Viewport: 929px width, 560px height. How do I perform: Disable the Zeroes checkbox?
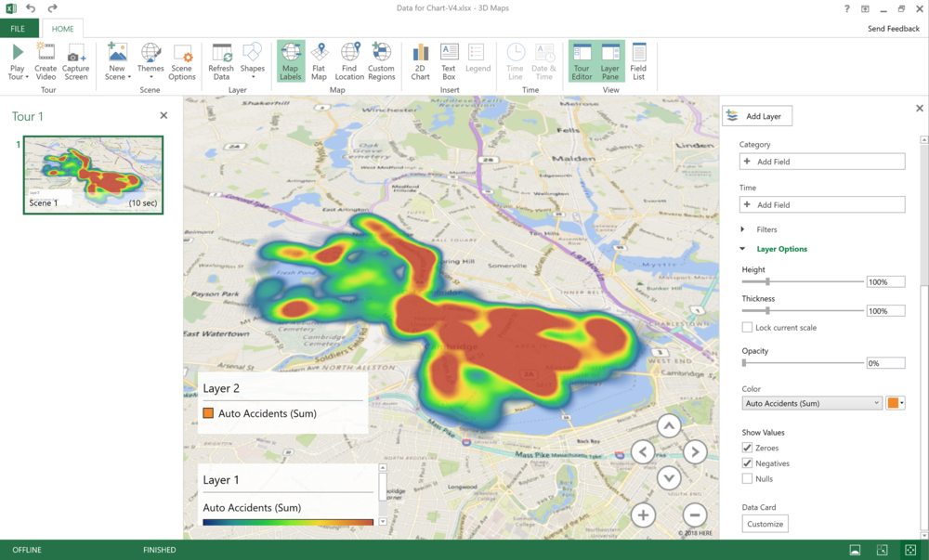pyautogui.click(x=747, y=448)
